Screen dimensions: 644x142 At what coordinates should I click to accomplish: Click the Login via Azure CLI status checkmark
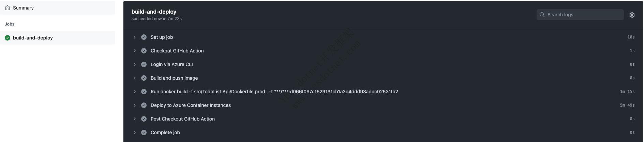(144, 64)
